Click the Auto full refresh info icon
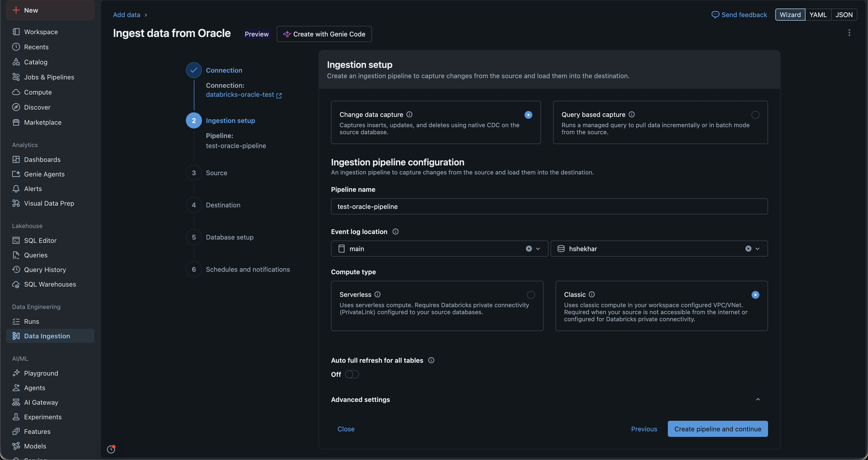The height and width of the screenshot is (460, 868). coord(431,360)
